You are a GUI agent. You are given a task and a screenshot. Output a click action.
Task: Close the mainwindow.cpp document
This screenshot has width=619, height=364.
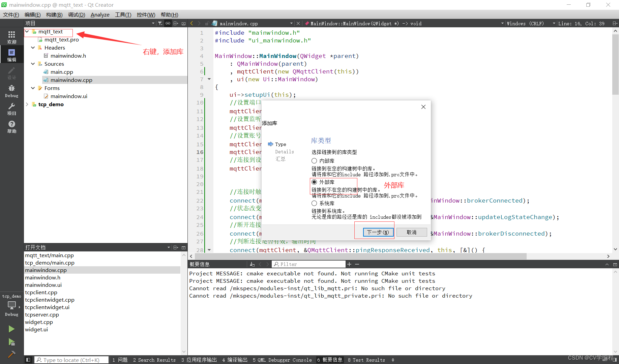coord(298,23)
